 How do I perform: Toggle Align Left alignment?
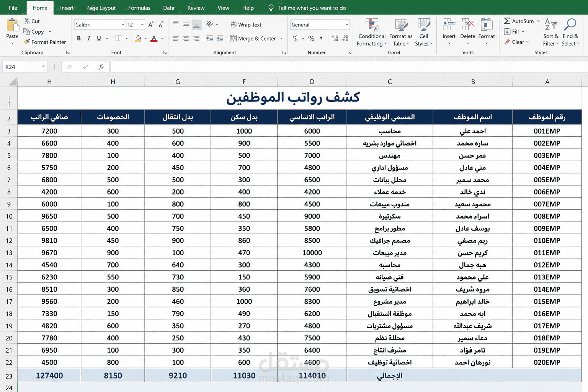click(x=176, y=38)
